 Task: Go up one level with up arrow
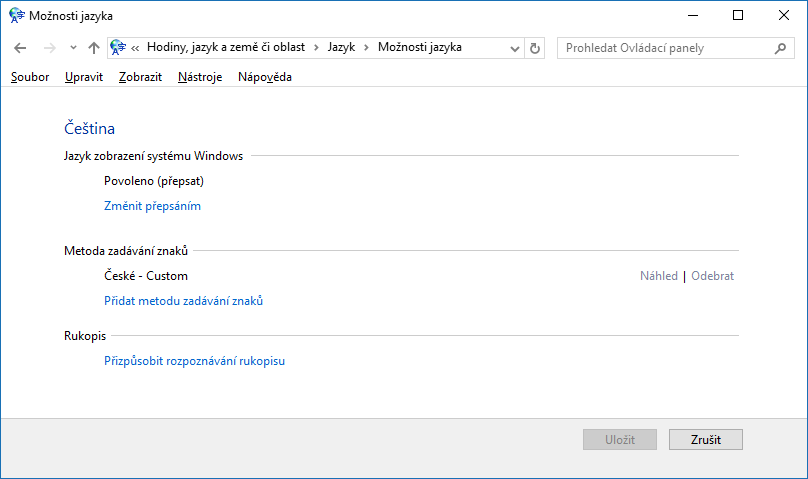93,48
